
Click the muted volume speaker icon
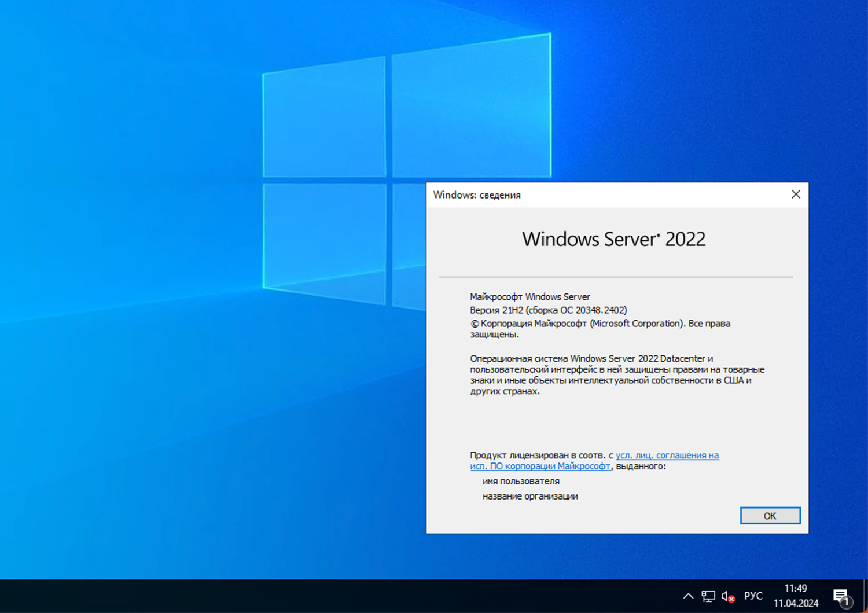point(728,596)
